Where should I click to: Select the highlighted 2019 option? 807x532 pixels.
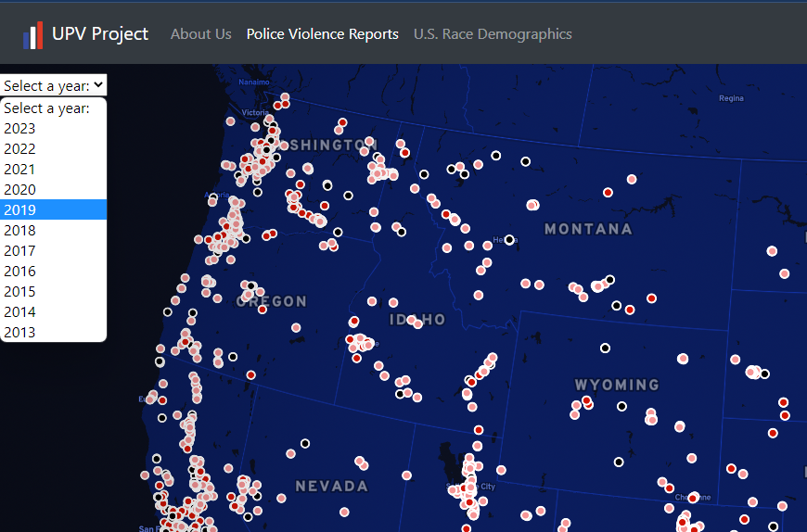(54, 209)
